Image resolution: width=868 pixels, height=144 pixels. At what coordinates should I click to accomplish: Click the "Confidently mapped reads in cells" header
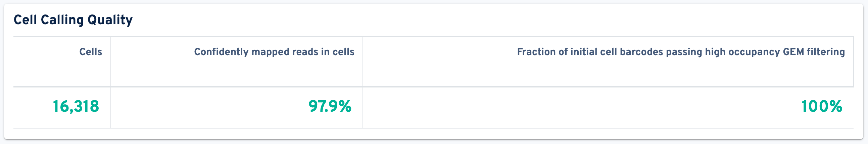click(274, 52)
